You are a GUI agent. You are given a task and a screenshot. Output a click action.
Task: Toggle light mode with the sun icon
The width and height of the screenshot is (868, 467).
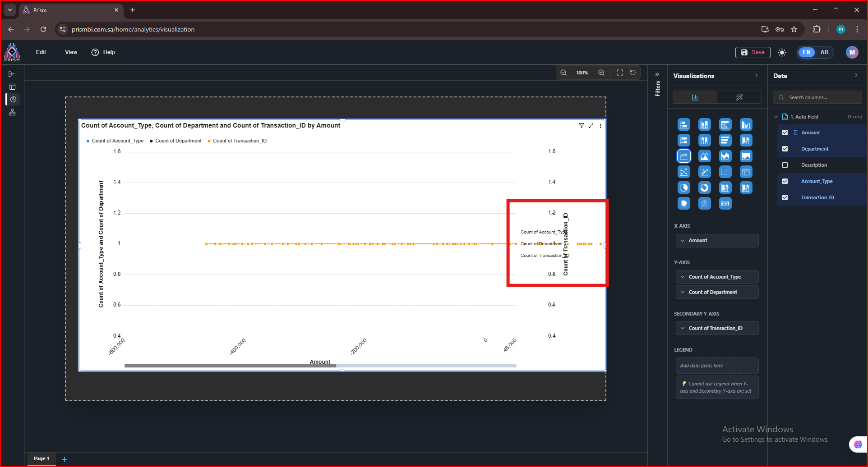782,52
